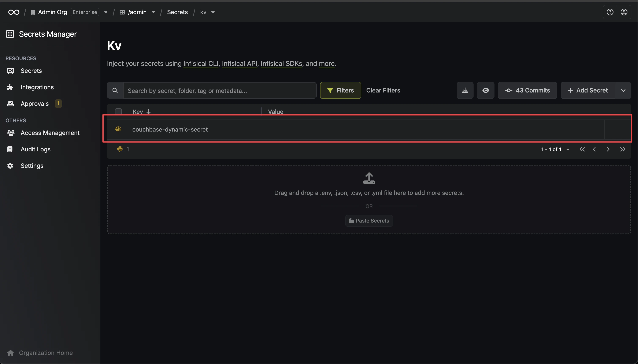The image size is (638, 364).
Task: Click the Audit Logs book icon
Action: pos(10,149)
